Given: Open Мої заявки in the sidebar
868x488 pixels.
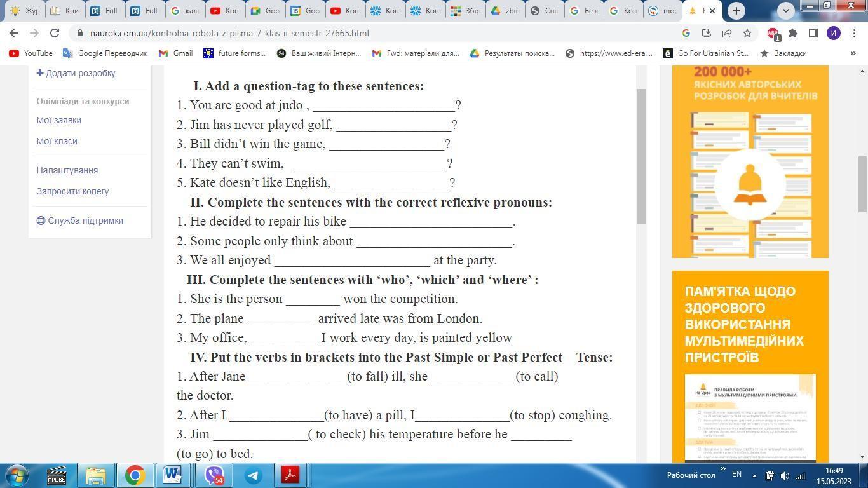Looking at the screenshot, I should pos(58,120).
